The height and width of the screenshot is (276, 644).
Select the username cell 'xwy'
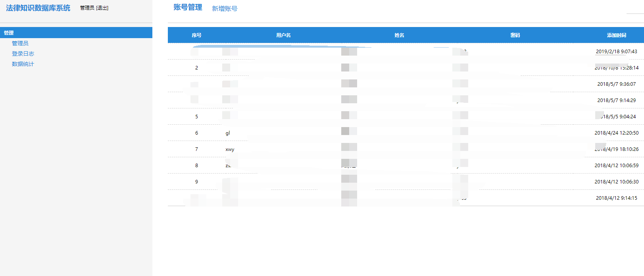pos(230,149)
